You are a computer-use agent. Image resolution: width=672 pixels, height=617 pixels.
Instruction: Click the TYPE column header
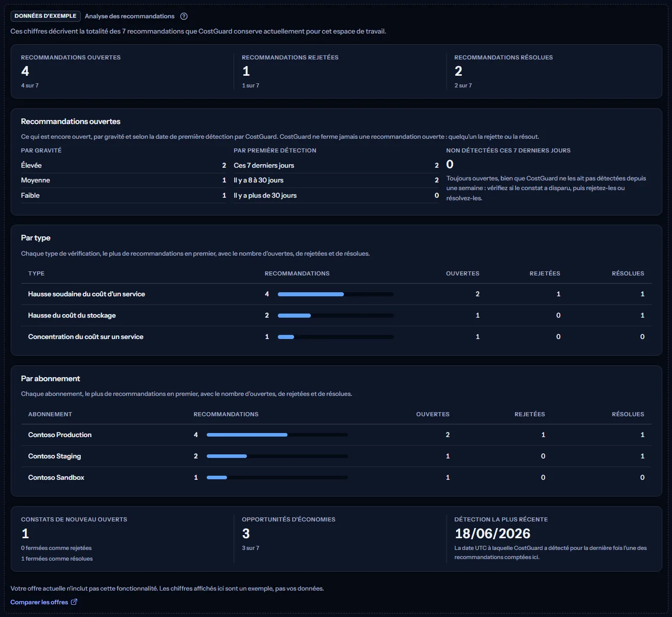coord(36,273)
